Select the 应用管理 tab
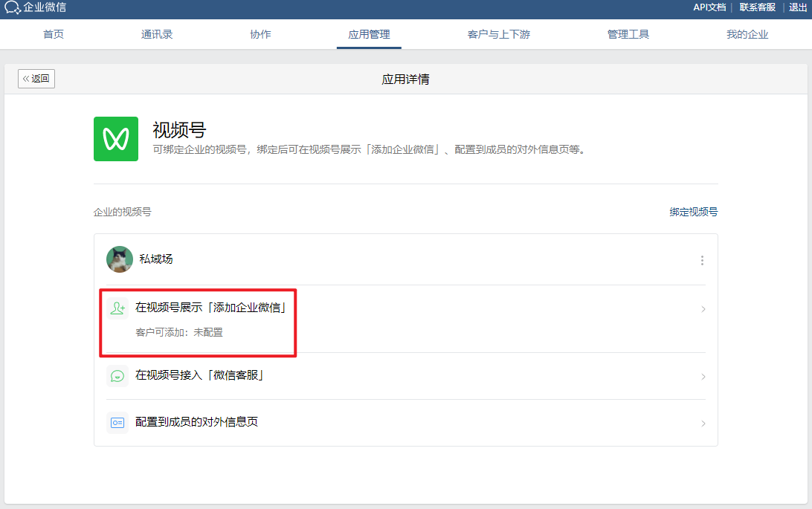812x509 pixels. point(370,34)
